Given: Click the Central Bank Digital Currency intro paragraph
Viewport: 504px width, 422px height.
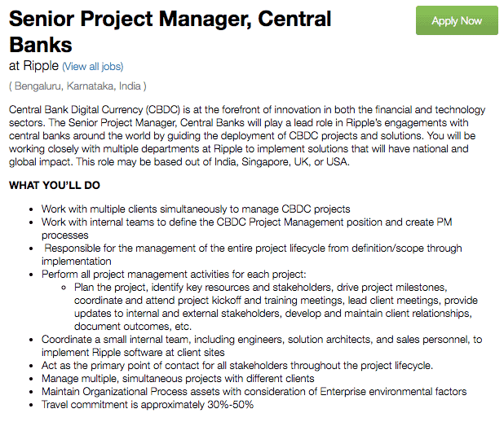Looking at the screenshot, I should (x=247, y=135).
